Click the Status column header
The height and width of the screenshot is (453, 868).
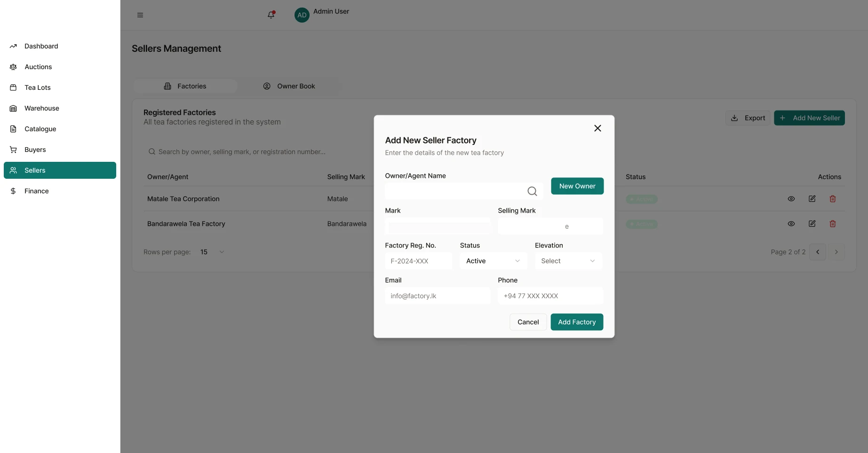636,177
